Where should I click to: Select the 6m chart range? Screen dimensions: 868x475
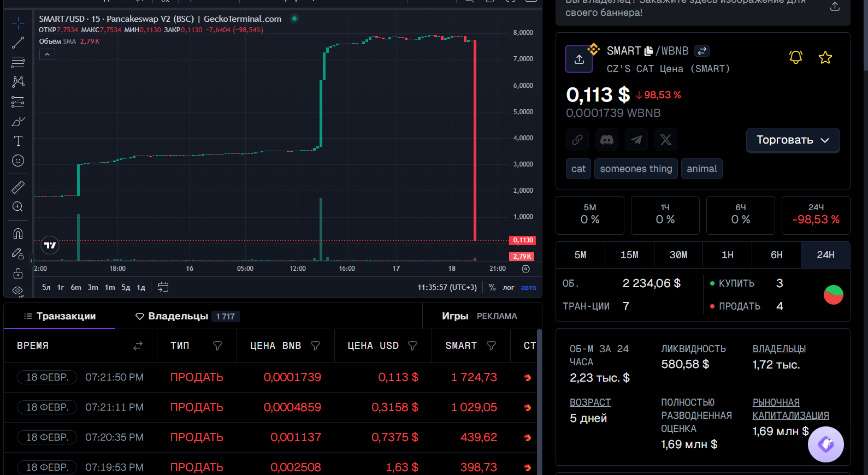(x=76, y=287)
